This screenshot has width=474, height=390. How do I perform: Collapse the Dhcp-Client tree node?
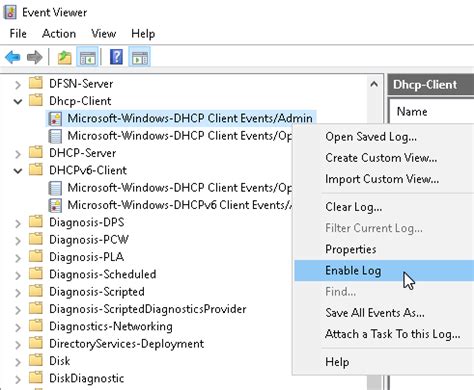pos(18,101)
